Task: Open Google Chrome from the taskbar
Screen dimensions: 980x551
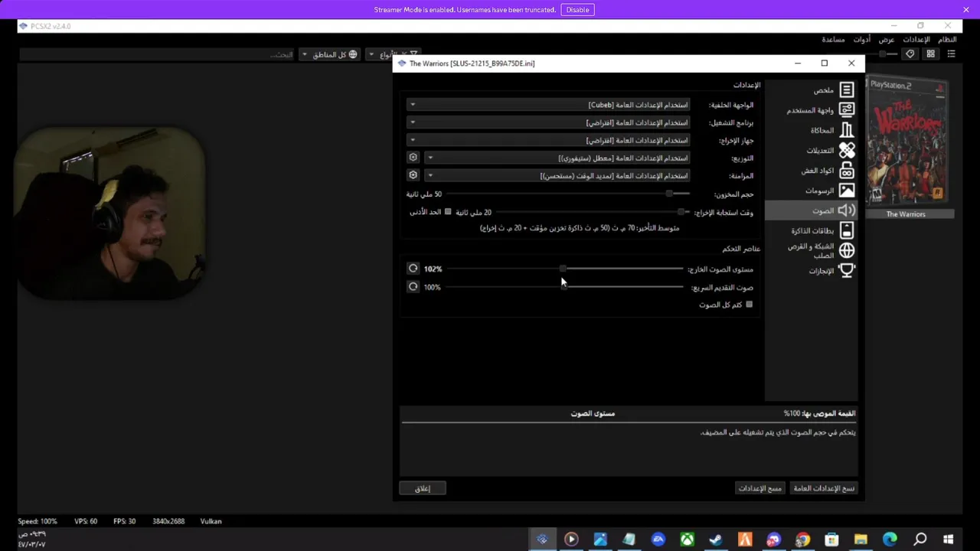Action: click(x=802, y=540)
